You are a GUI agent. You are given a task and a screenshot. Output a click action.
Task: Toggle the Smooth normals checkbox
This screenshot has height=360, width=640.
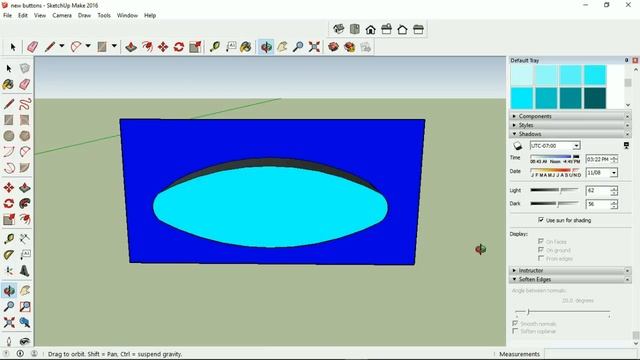(515, 323)
